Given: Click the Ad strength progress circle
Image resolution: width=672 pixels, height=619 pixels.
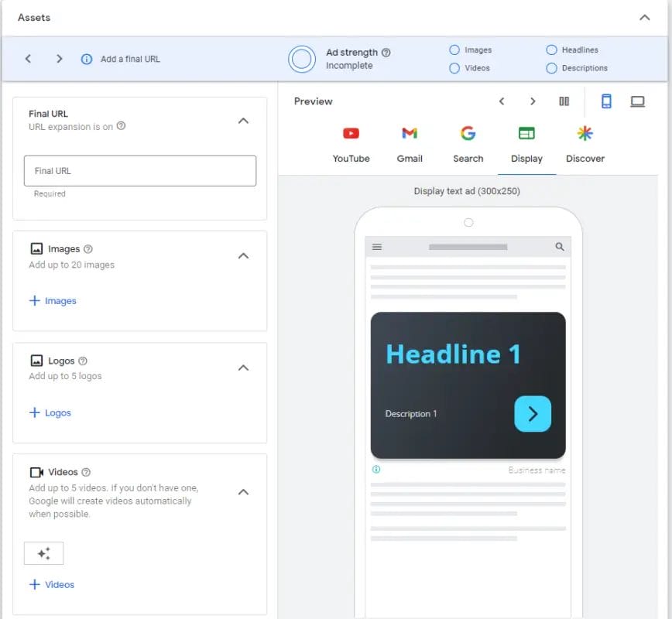Looking at the screenshot, I should 302,58.
